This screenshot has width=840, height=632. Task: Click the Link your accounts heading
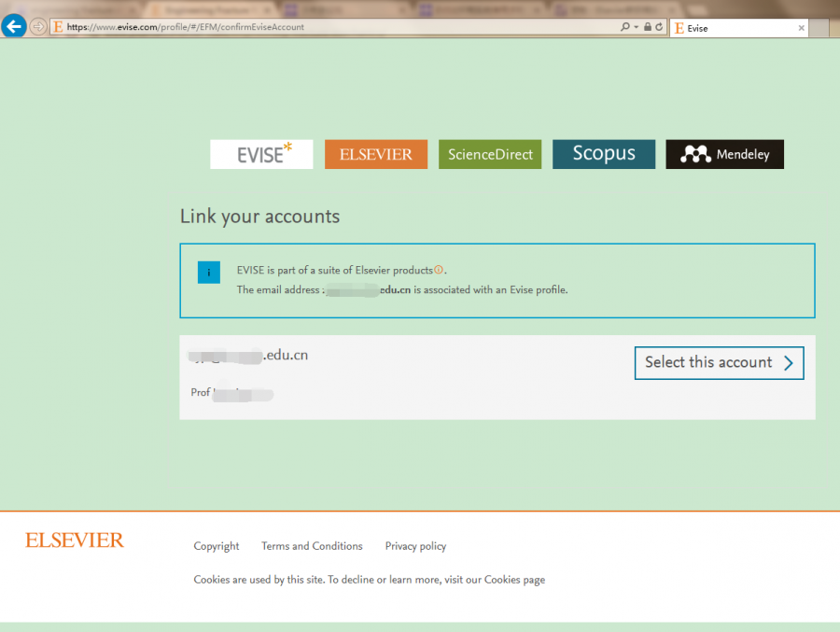(x=259, y=217)
